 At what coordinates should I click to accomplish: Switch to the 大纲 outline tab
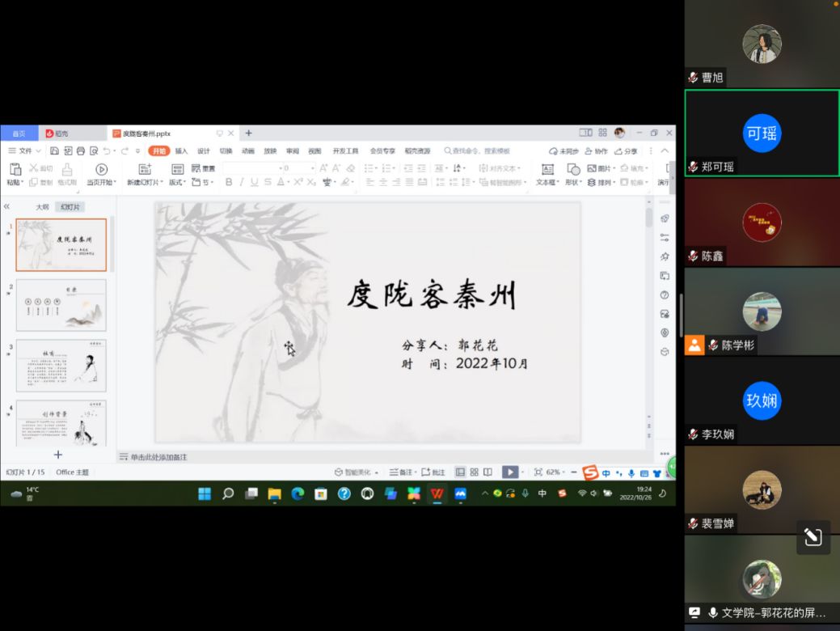point(42,207)
